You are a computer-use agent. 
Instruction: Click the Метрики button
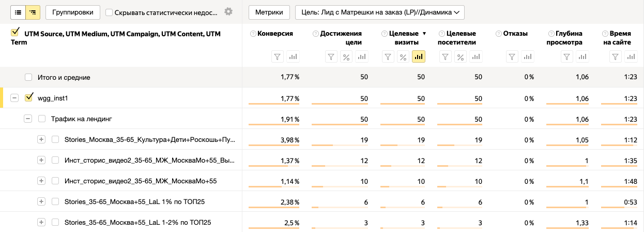point(269,12)
